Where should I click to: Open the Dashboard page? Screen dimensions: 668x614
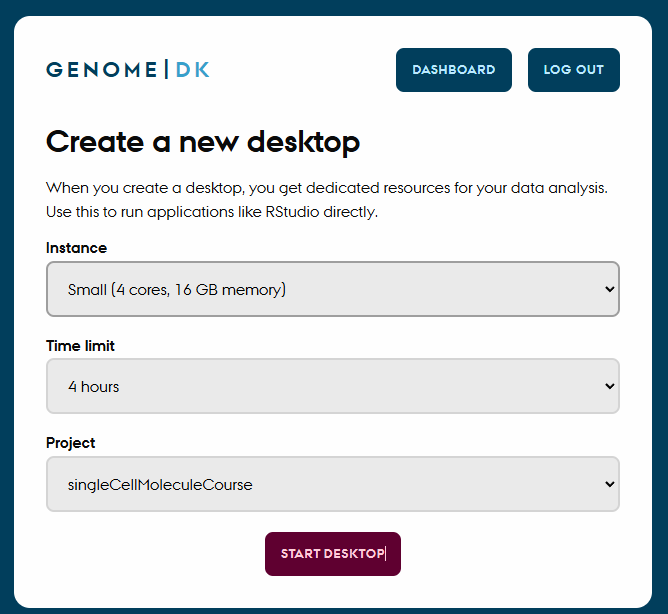coord(453,70)
